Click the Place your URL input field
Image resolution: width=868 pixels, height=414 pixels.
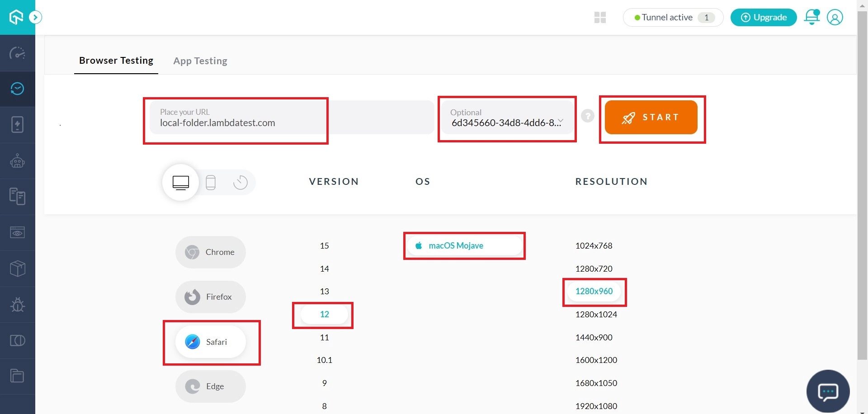(x=292, y=118)
